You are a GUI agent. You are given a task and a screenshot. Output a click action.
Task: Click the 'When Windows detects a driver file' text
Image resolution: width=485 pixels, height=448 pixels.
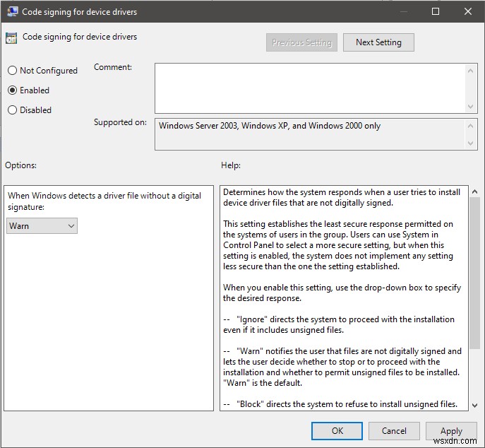(x=104, y=201)
